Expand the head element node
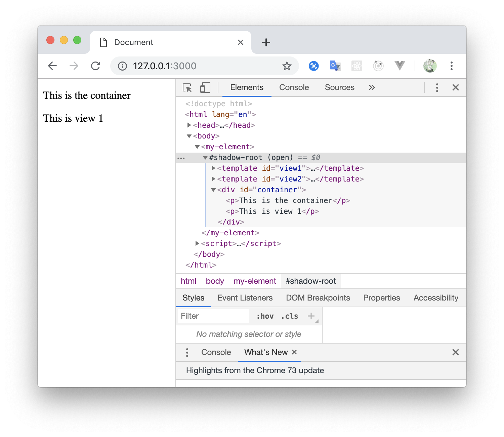This screenshot has height=437, width=504. pos(189,125)
